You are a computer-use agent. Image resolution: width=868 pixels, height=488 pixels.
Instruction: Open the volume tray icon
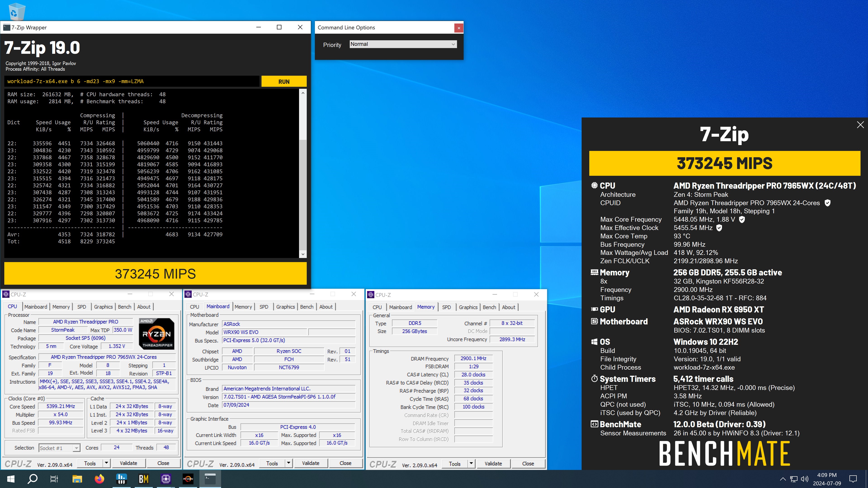(x=805, y=479)
